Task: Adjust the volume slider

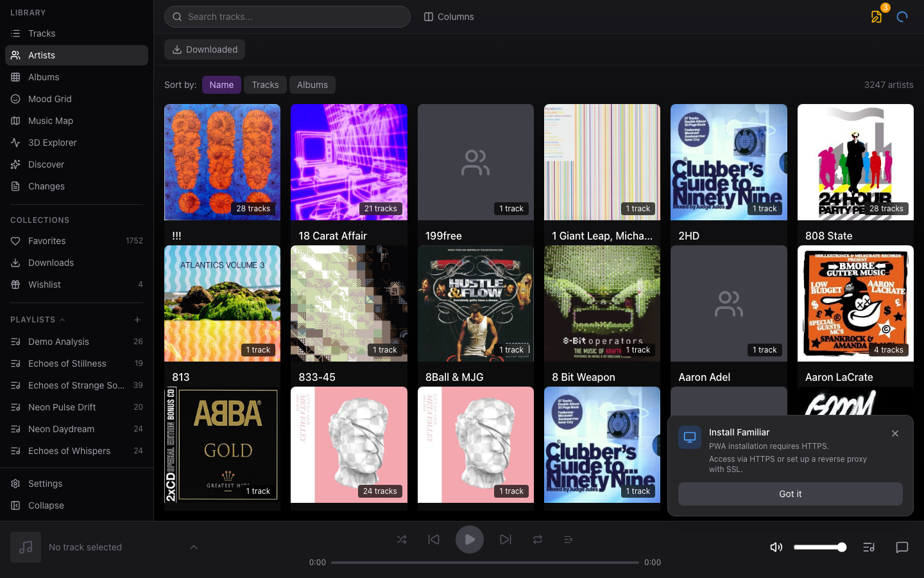Action: (820, 547)
